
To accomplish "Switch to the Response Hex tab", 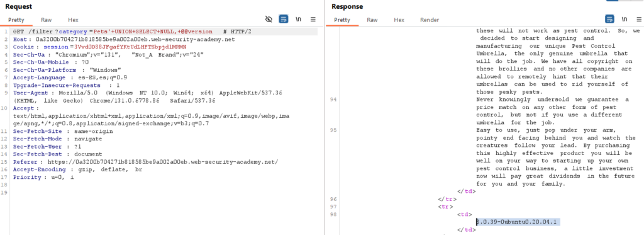I will pyautogui.click(x=399, y=20).
